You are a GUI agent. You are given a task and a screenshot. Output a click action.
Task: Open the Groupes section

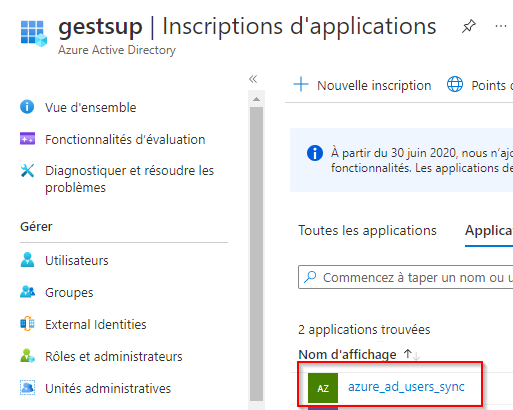pyautogui.click(x=69, y=292)
